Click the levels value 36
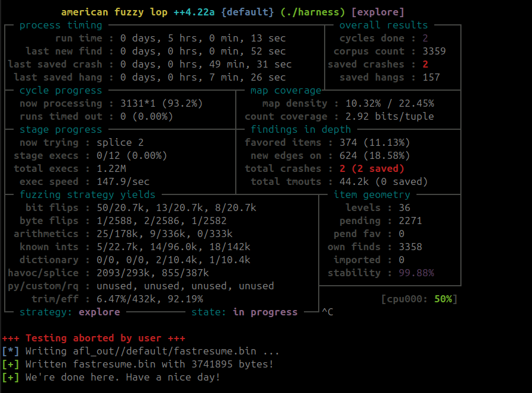 coord(405,207)
